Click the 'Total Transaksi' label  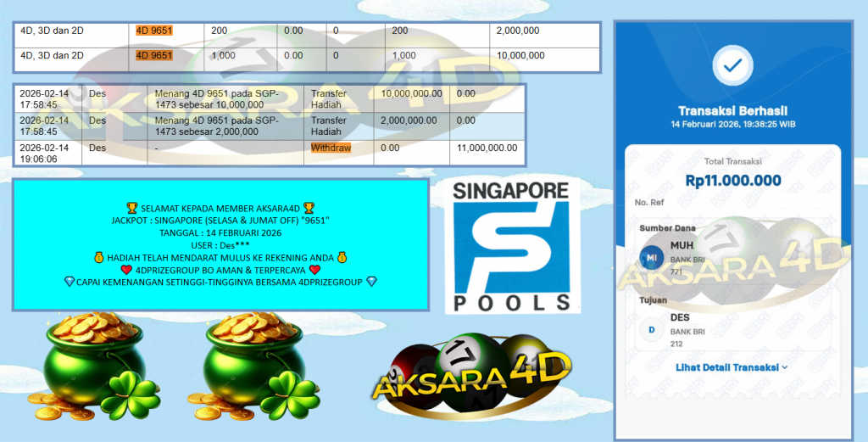[733, 162]
